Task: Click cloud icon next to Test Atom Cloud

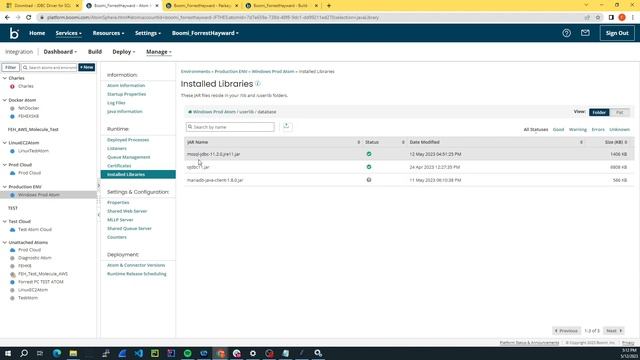Action: click(x=13, y=229)
